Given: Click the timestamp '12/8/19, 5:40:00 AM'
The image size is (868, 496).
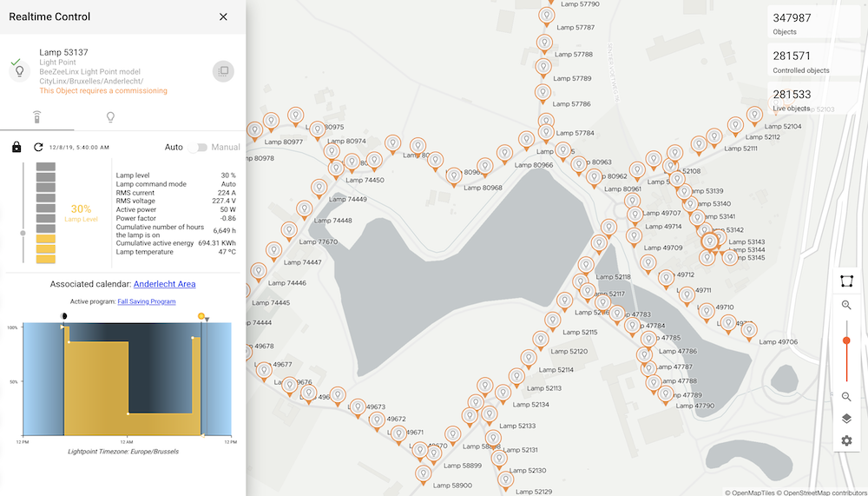Looking at the screenshot, I should pyautogui.click(x=79, y=148).
